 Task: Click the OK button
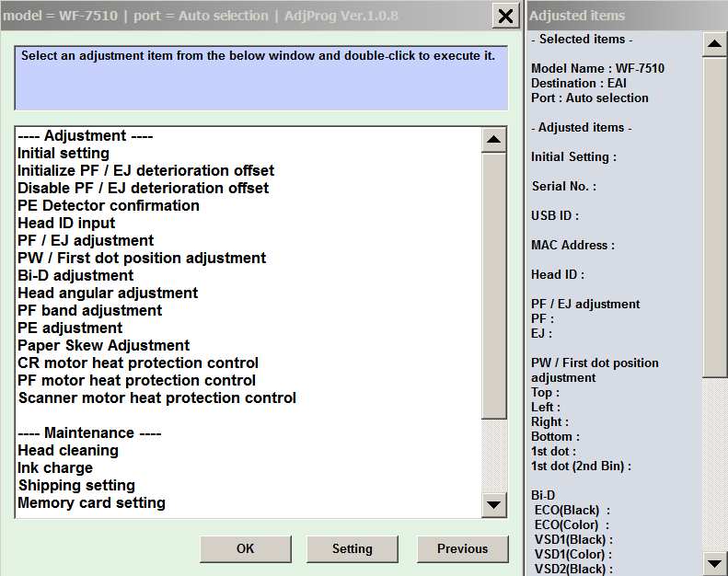pyautogui.click(x=245, y=548)
